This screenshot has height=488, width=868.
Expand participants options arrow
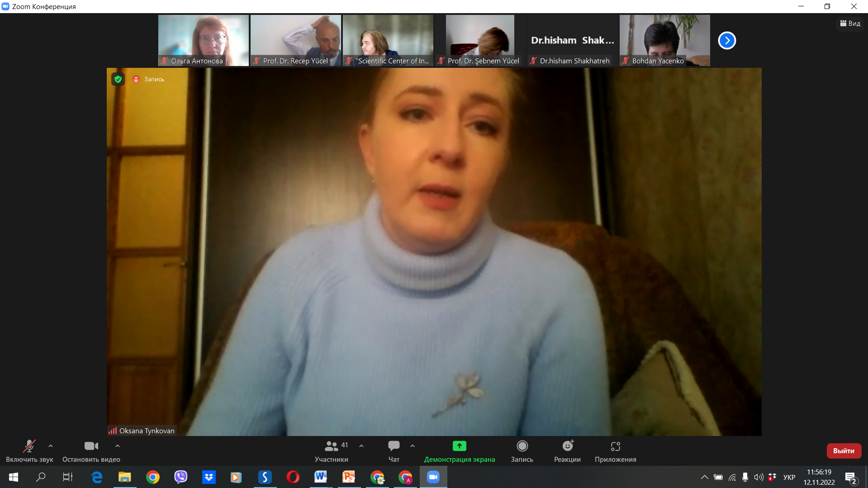coord(361,446)
